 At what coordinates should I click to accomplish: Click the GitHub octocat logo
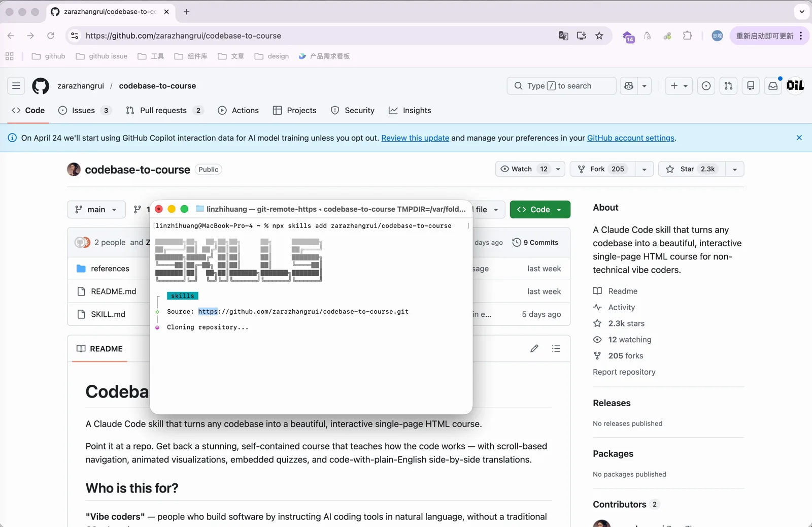click(41, 86)
